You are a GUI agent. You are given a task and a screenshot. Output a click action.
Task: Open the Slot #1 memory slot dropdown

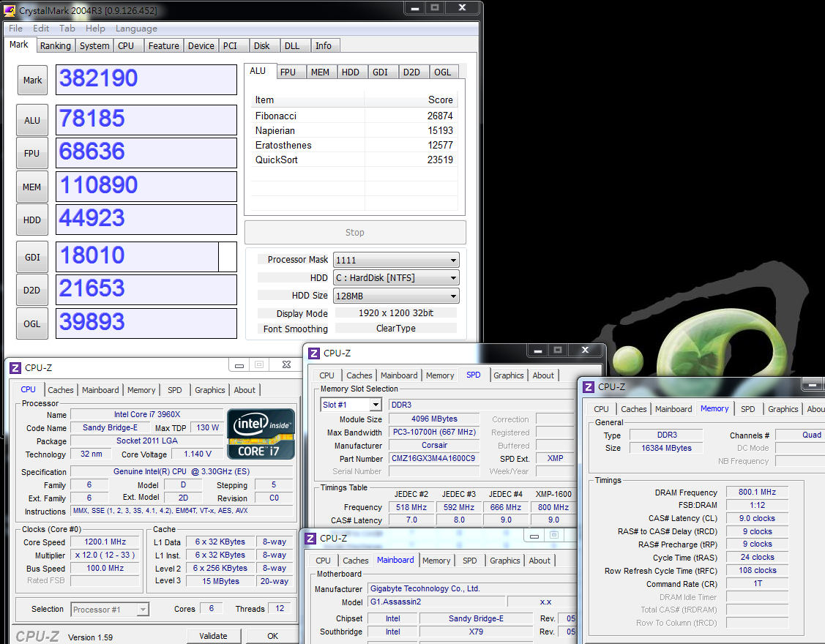351,405
